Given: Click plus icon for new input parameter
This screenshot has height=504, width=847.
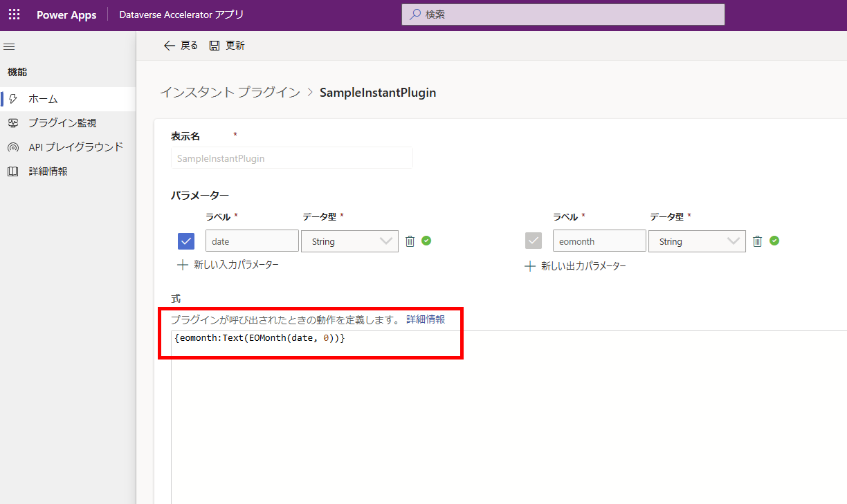Looking at the screenshot, I should pos(183,265).
